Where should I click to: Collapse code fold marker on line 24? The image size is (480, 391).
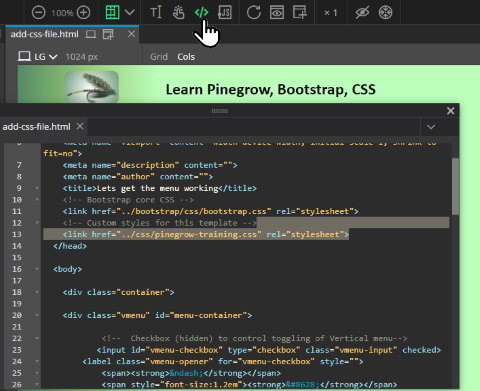(37, 361)
